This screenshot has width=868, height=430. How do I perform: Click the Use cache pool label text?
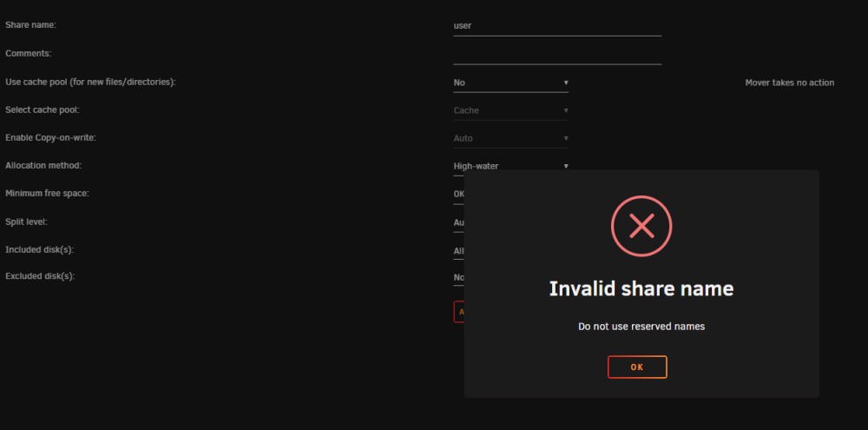click(91, 82)
